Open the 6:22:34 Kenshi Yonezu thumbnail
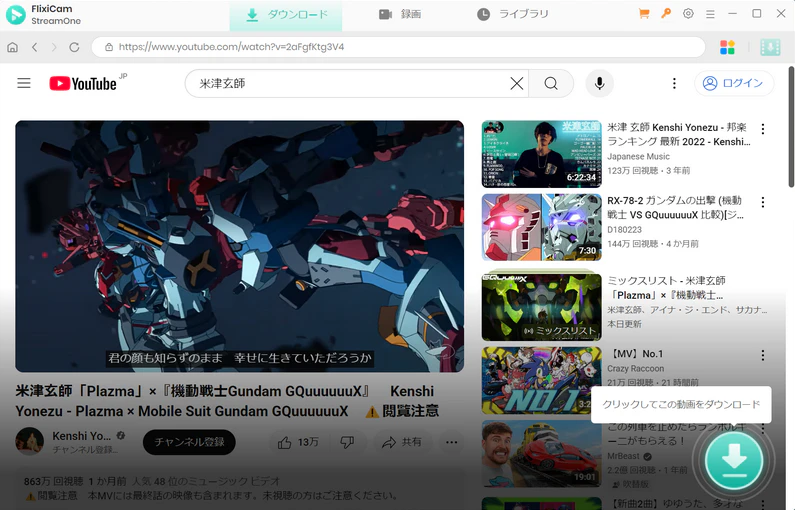Viewport: 795px width, 510px height. click(x=541, y=154)
